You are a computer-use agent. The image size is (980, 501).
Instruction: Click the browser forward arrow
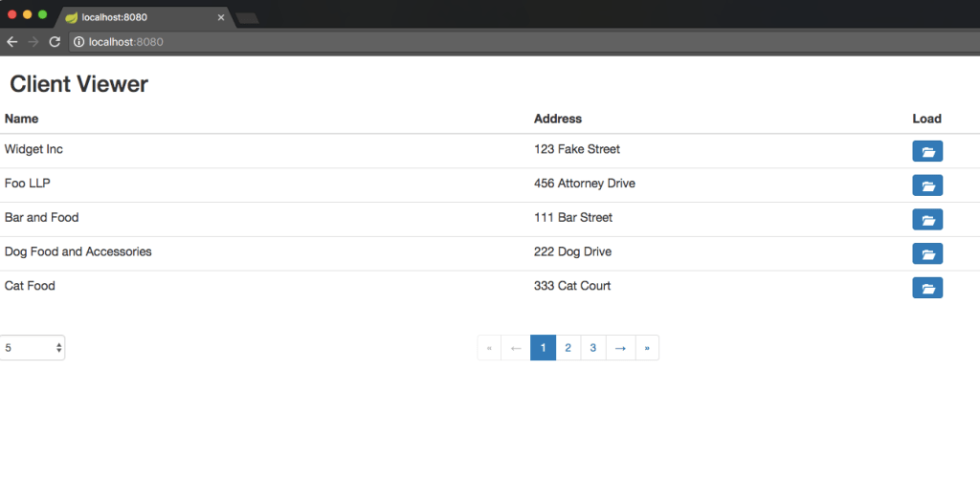click(33, 42)
